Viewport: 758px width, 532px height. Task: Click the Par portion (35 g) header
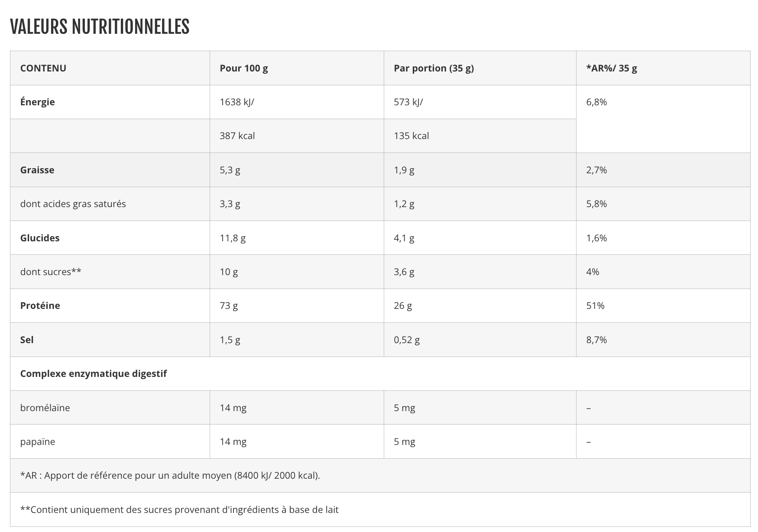pos(434,68)
